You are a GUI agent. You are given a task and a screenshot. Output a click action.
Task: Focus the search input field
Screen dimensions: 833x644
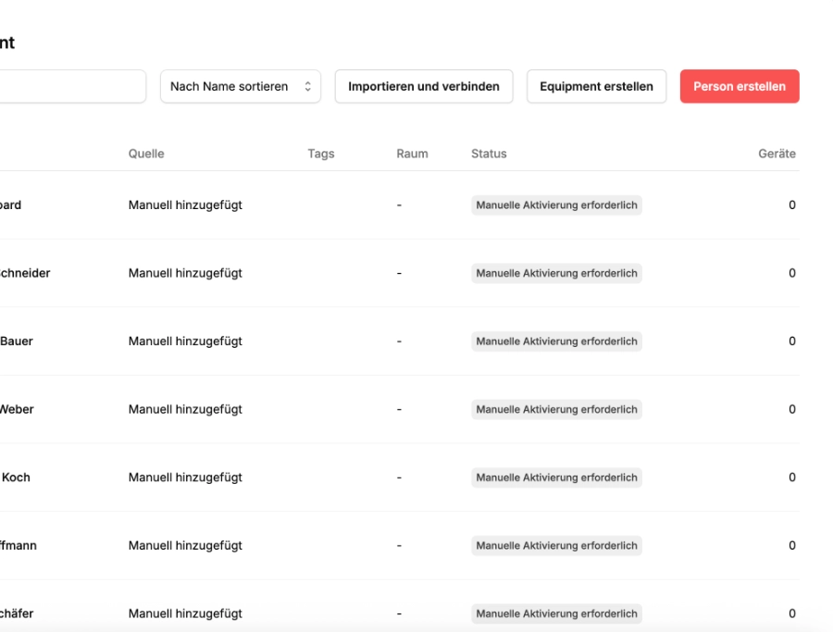pyautogui.click(x=72, y=87)
